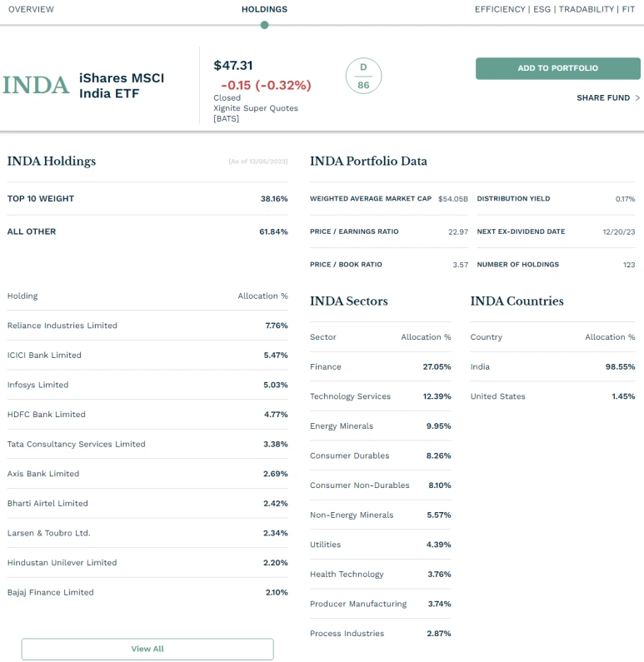Click View All holdings button
The image size is (644, 662).
147,649
